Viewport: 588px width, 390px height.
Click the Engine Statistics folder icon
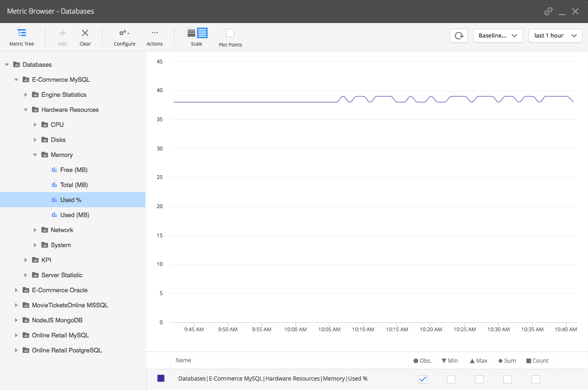(35, 94)
